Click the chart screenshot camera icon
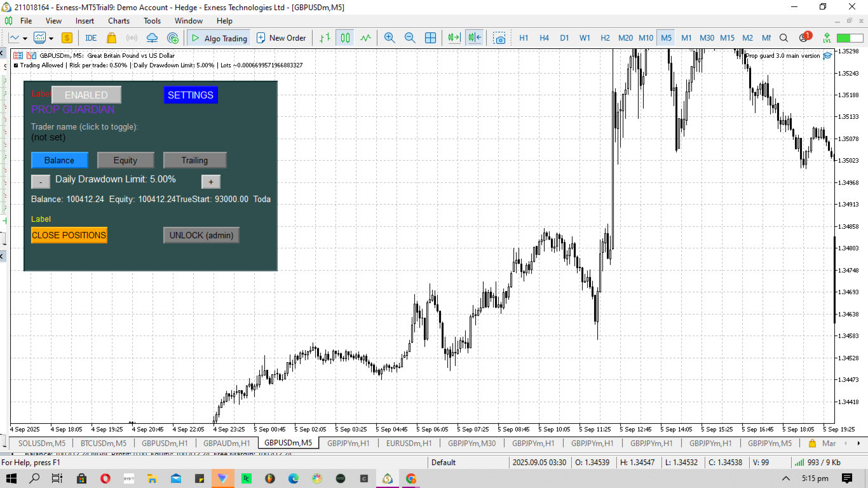The image size is (868, 488). pyautogui.click(x=500, y=38)
